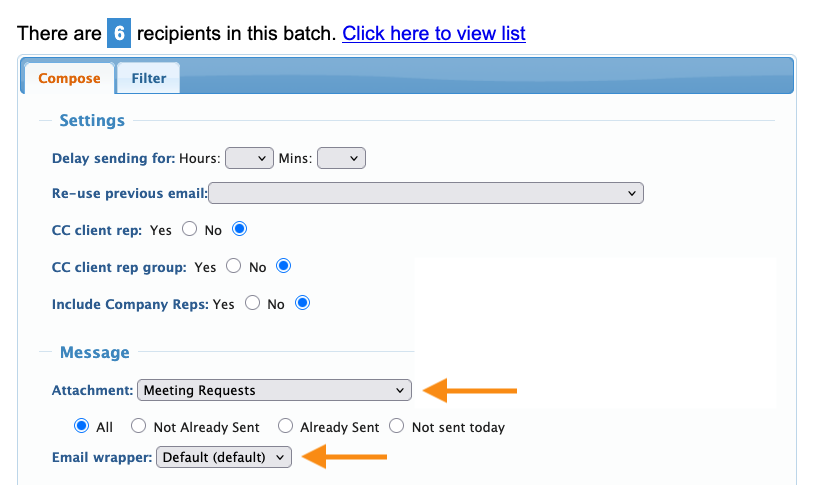Select Yes for CC client rep group

pos(233,266)
